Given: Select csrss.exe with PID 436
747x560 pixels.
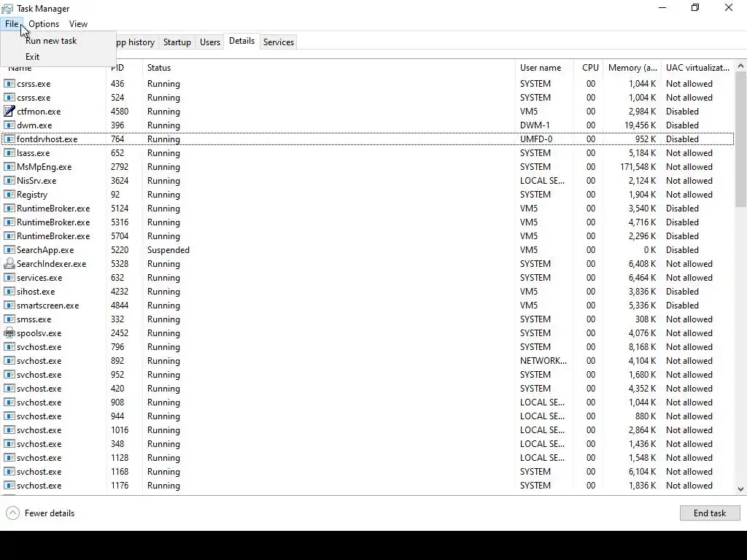Looking at the screenshot, I should tap(368, 83).
